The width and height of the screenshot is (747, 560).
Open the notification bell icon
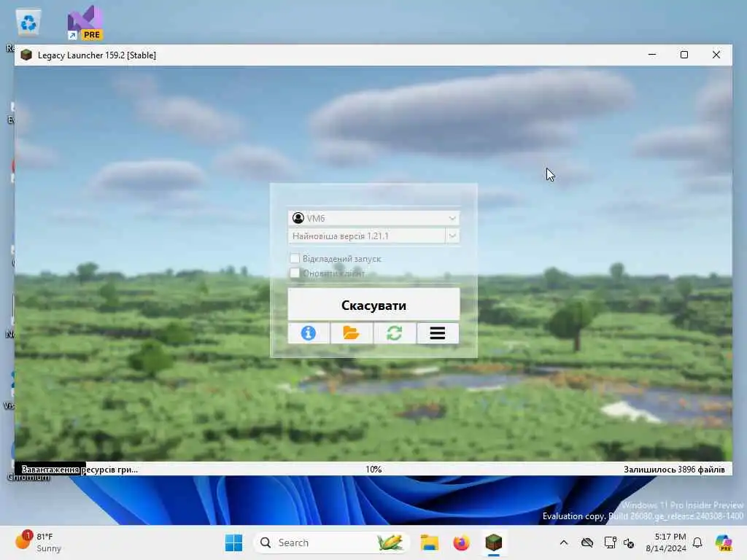pyautogui.click(x=697, y=542)
